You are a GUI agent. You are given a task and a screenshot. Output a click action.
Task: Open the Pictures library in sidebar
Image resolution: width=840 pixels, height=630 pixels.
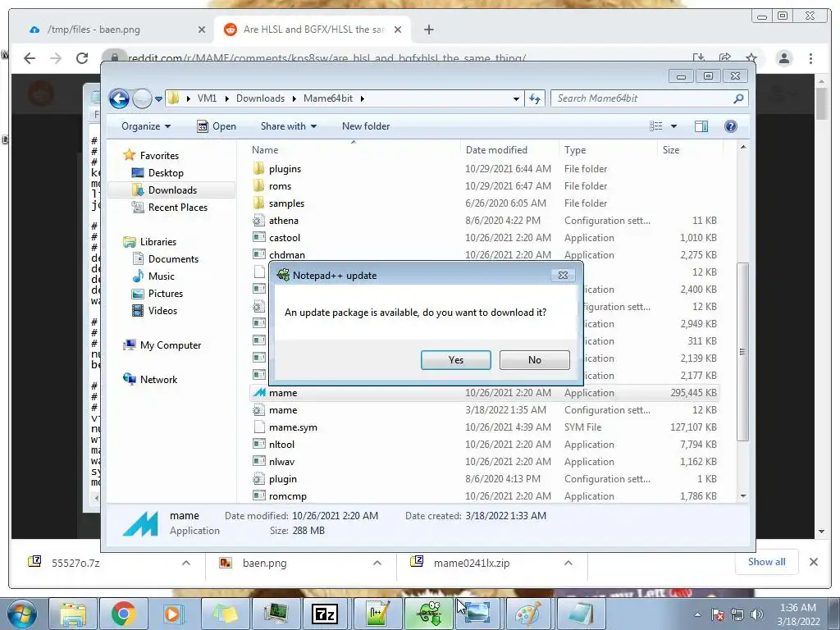tap(157, 294)
